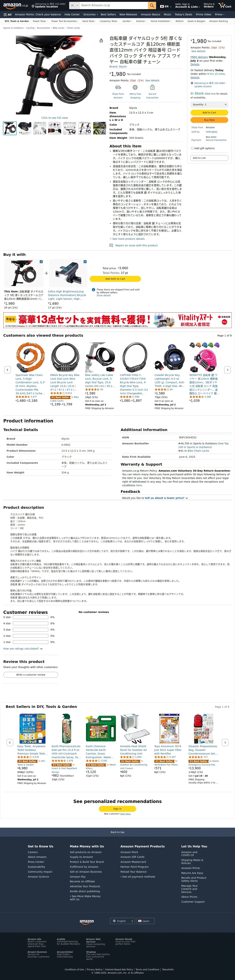Uncheck the This item bundle checkbox

click(x=41, y=262)
